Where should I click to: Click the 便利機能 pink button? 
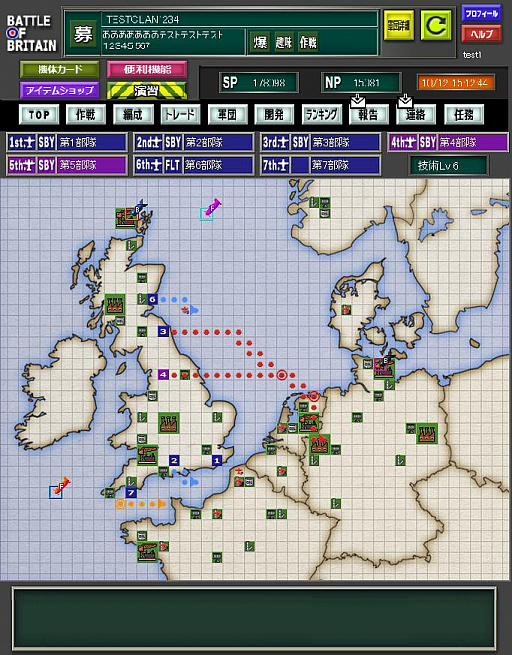[x=147, y=70]
